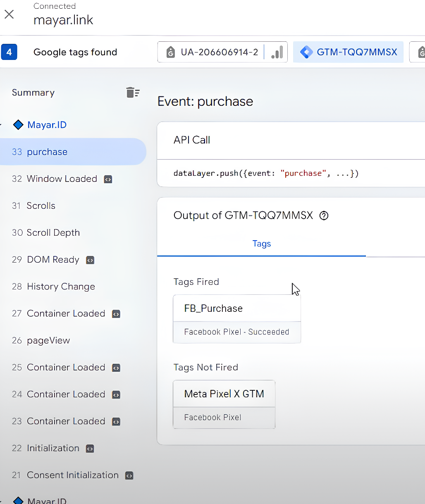This screenshot has height=504, width=425.
Task: Click code icon next to Initialization
Action: pos(90,449)
